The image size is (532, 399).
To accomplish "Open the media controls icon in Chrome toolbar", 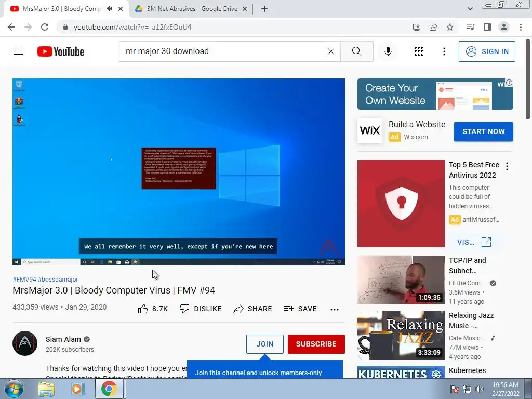I will pyautogui.click(x=470, y=27).
